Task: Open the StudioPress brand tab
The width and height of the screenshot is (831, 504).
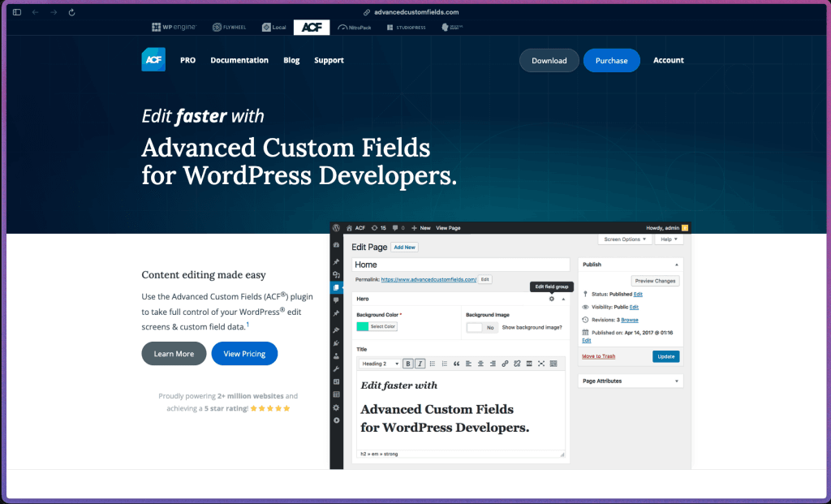Action: pos(406,27)
